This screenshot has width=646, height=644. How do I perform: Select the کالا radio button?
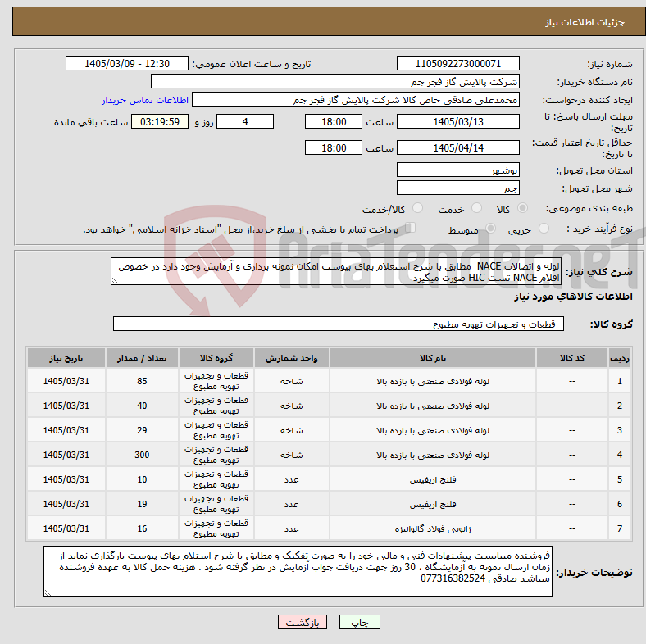click(522, 208)
